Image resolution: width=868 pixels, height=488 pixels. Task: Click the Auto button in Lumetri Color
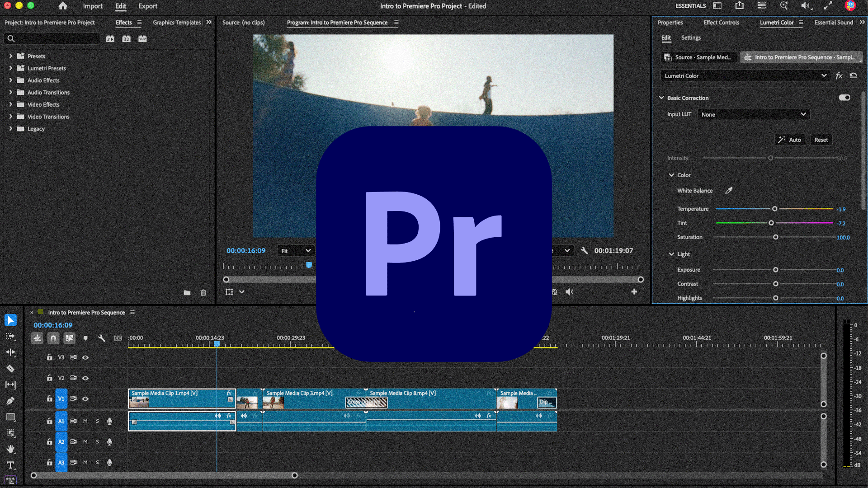pos(790,140)
